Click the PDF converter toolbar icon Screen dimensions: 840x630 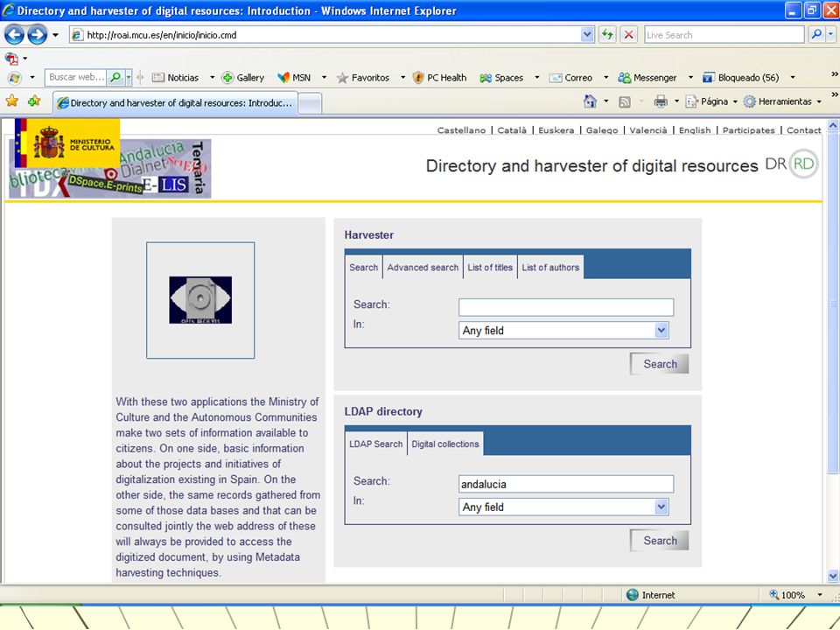pyautogui.click(x=11, y=58)
